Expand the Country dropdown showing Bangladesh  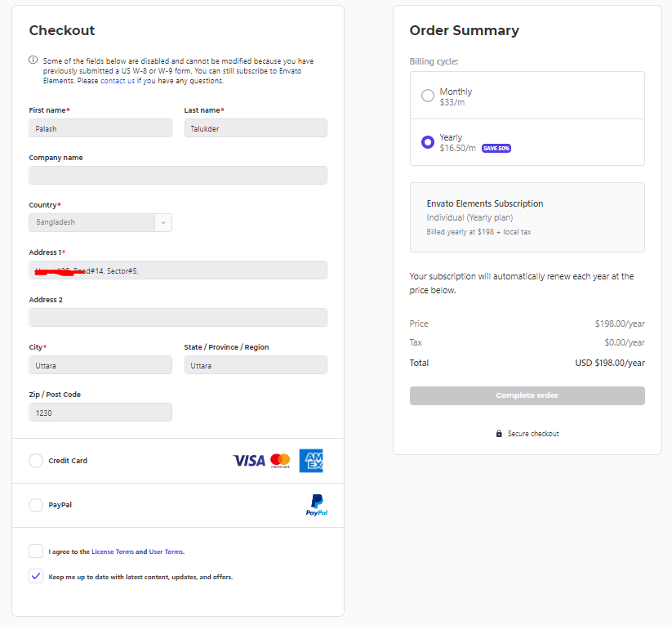coord(164,221)
